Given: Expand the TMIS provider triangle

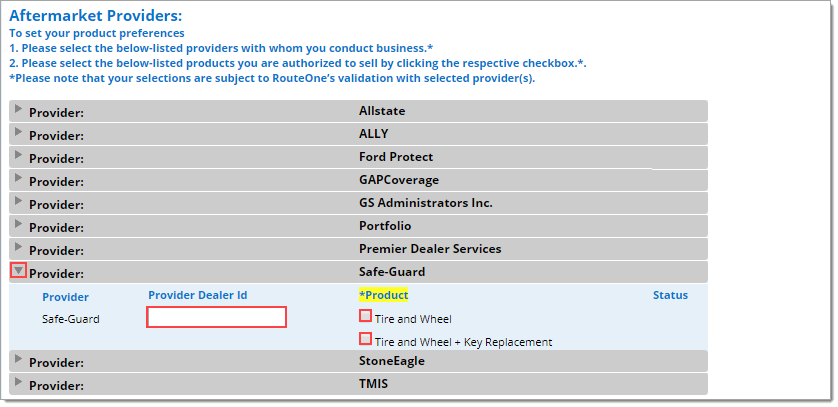Looking at the screenshot, I should (x=19, y=382).
